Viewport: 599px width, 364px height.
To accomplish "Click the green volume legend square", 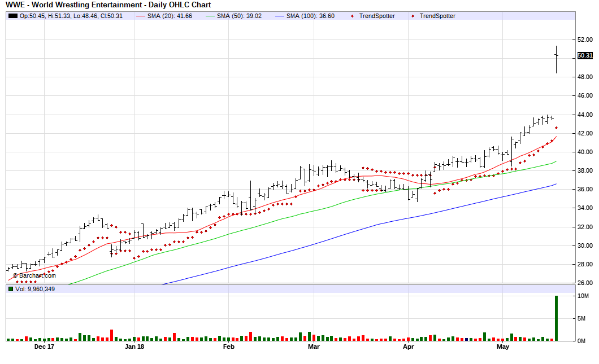I will click(x=11, y=289).
